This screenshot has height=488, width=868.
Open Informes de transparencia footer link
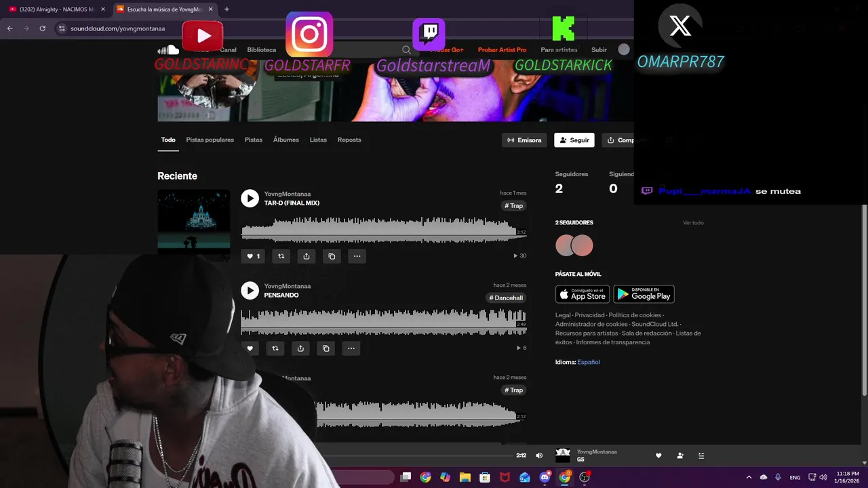[x=613, y=342]
